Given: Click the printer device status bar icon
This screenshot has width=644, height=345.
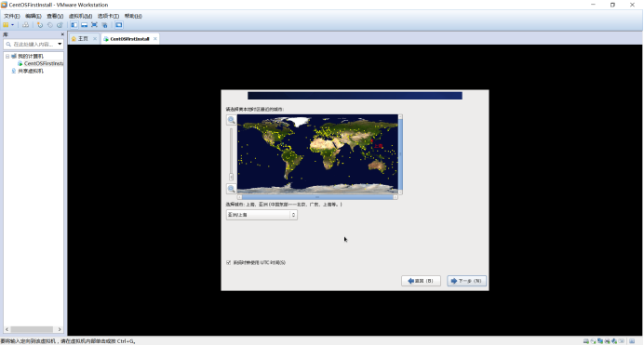Looking at the screenshot, I should [x=607, y=341].
